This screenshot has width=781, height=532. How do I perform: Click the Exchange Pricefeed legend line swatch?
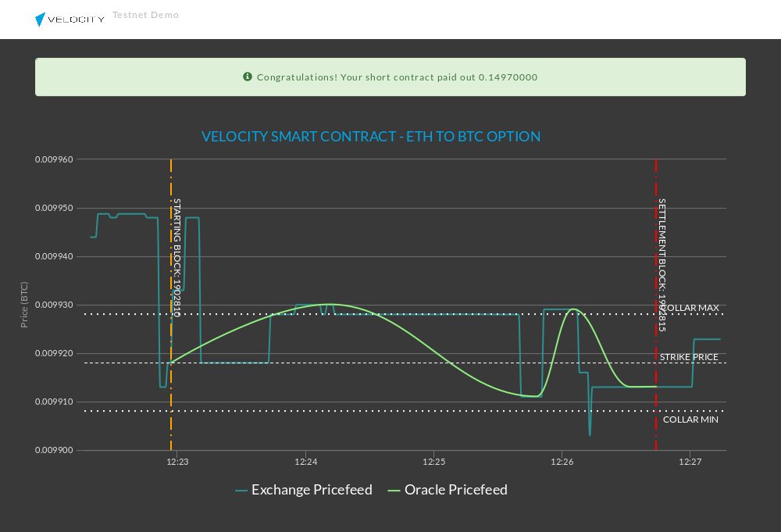click(x=241, y=491)
